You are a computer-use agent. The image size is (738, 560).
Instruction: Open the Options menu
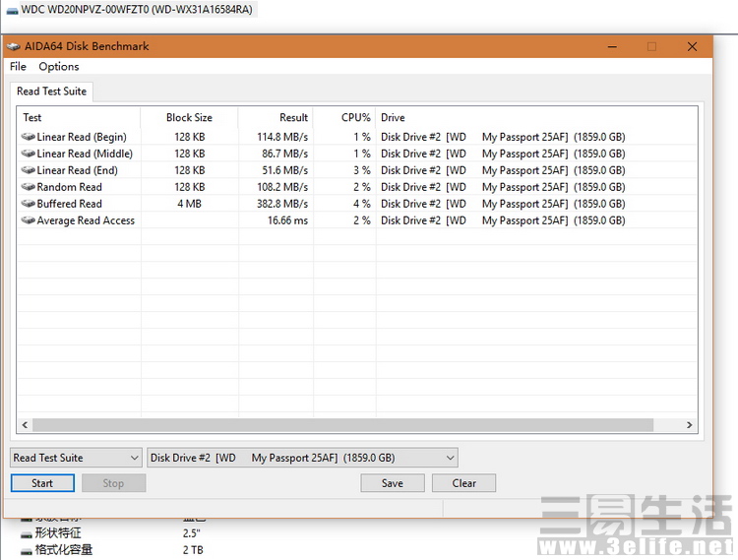tap(59, 66)
